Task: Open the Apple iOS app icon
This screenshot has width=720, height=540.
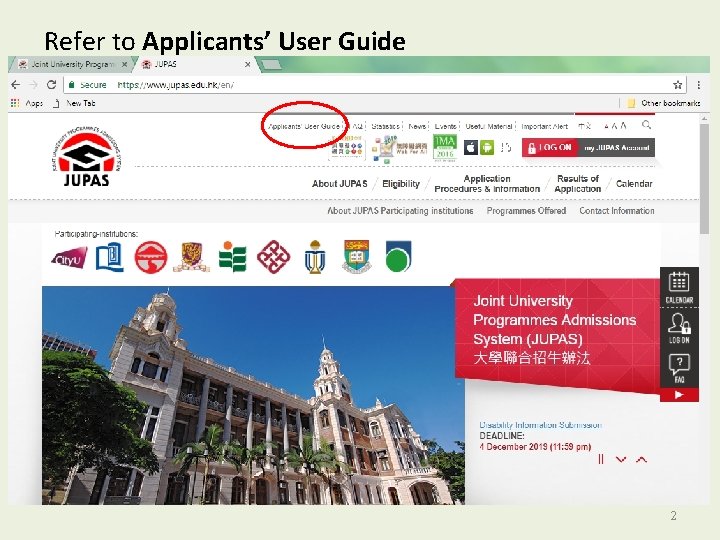Action: [x=471, y=148]
